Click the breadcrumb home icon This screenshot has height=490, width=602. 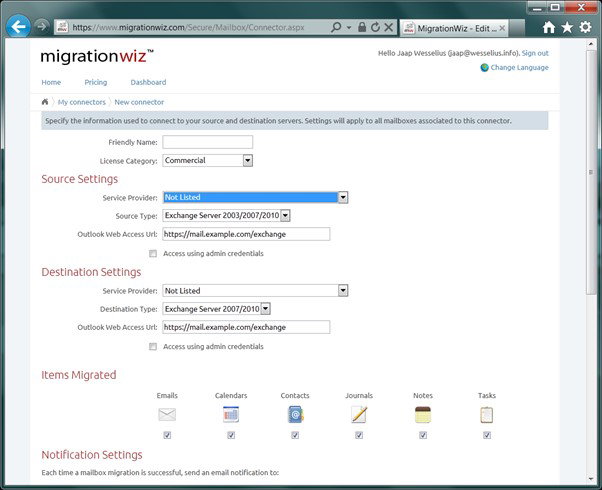click(45, 102)
